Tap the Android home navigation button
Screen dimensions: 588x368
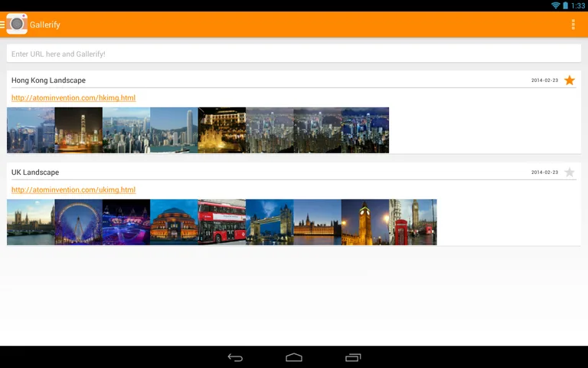[294, 357]
